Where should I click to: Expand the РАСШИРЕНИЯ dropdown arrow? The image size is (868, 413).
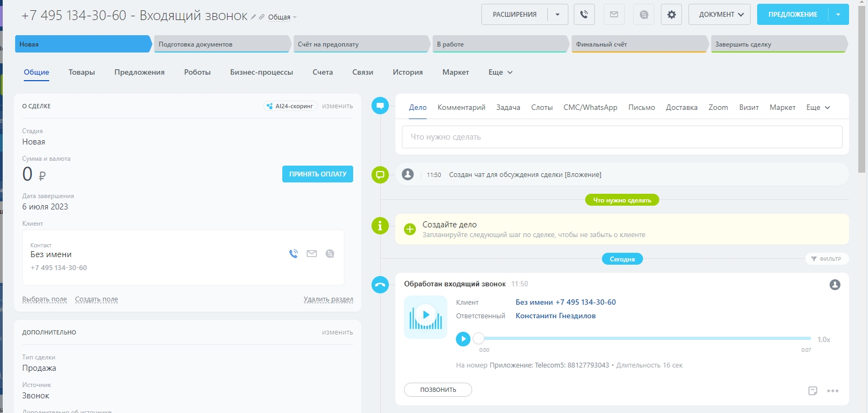pos(558,15)
